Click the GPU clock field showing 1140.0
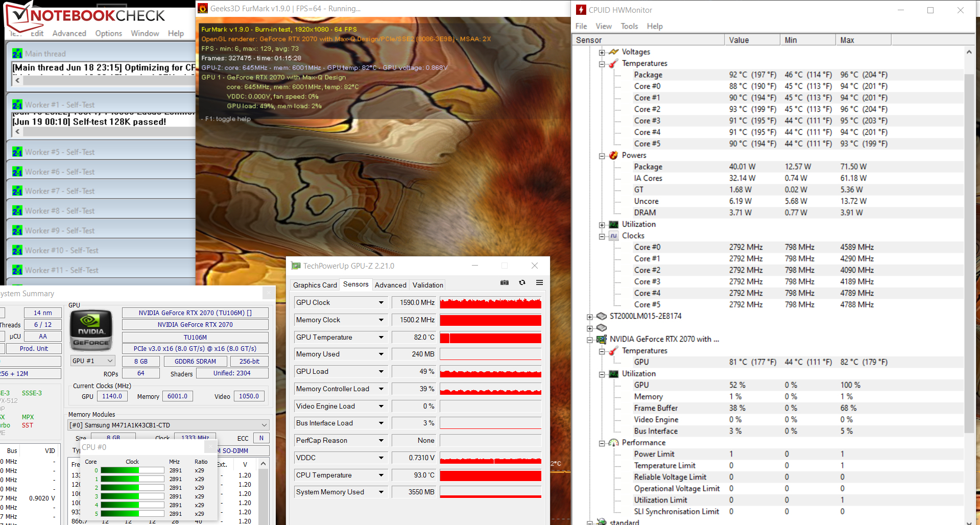The height and width of the screenshot is (525, 980). 112,396
